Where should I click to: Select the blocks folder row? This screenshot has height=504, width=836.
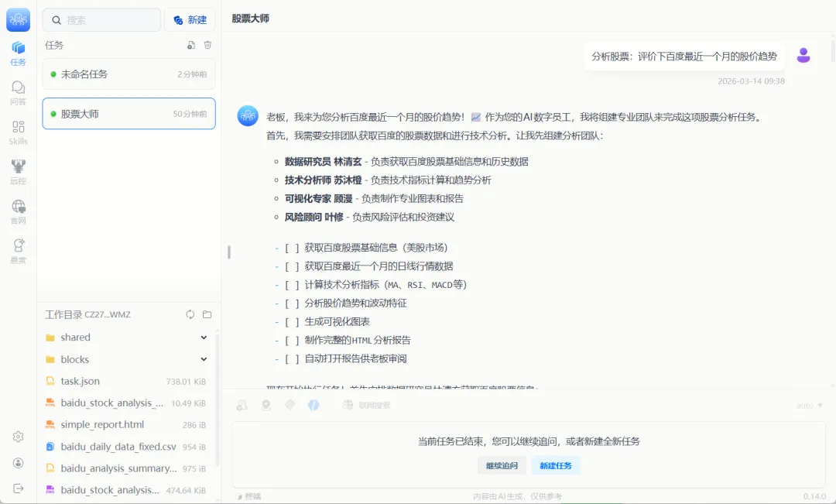tap(128, 359)
